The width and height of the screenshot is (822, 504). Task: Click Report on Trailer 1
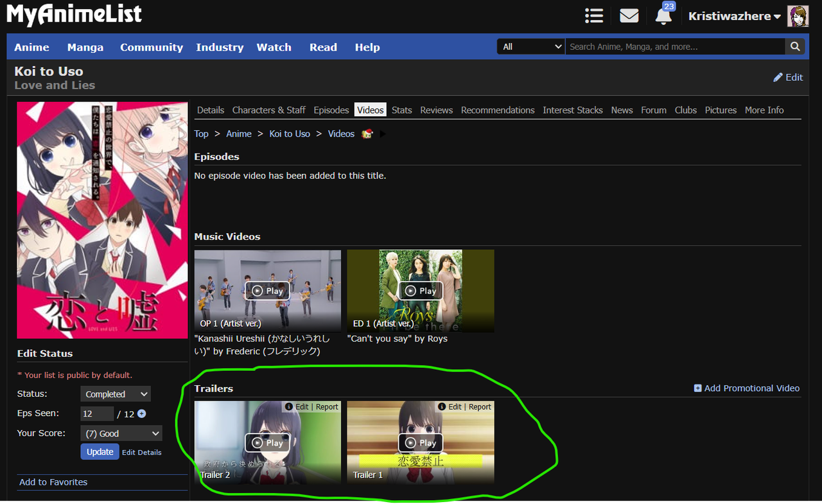pos(480,406)
